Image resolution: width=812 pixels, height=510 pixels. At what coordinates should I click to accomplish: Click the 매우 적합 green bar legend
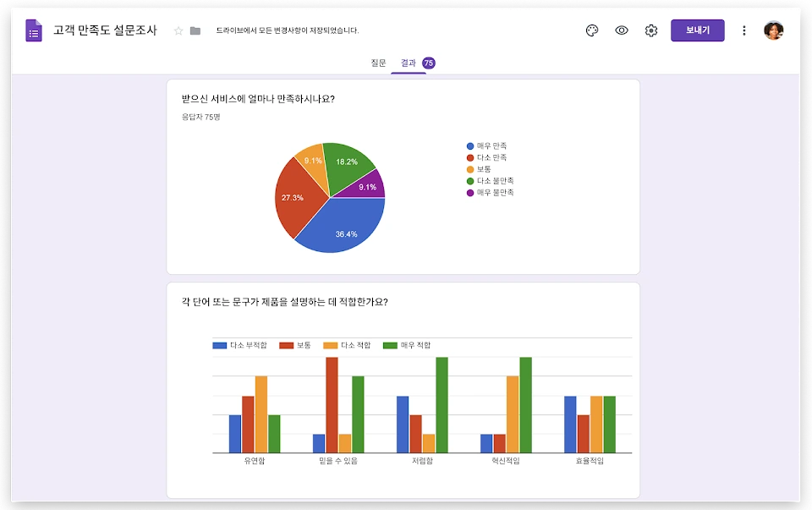pos(407,345)
